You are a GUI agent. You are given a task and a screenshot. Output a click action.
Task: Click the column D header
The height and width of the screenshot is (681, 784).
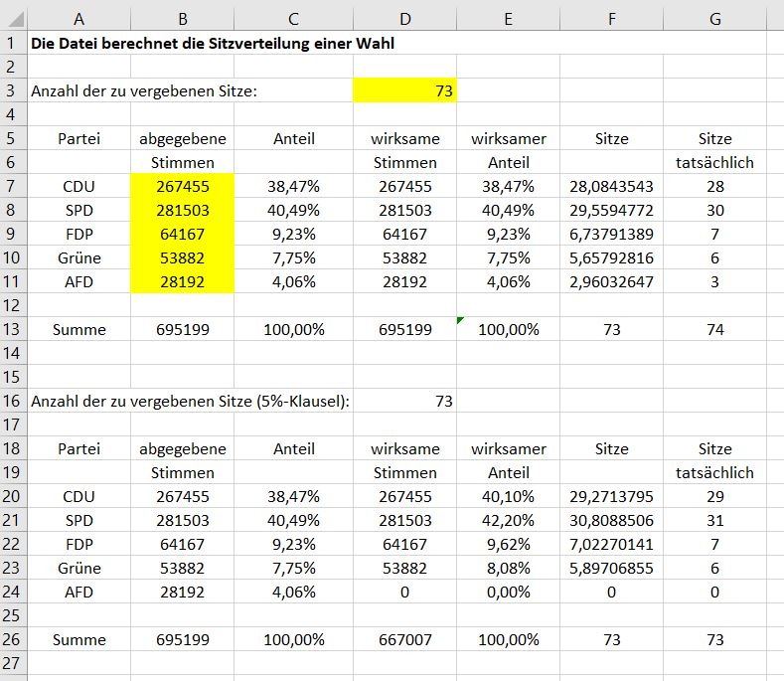[404, 17]
